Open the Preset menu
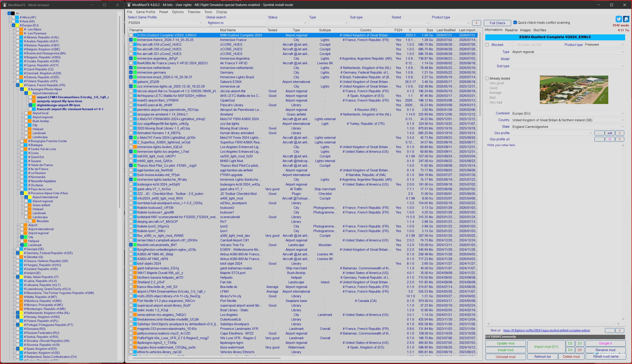 pyautogui.click(x=163, y=12)
